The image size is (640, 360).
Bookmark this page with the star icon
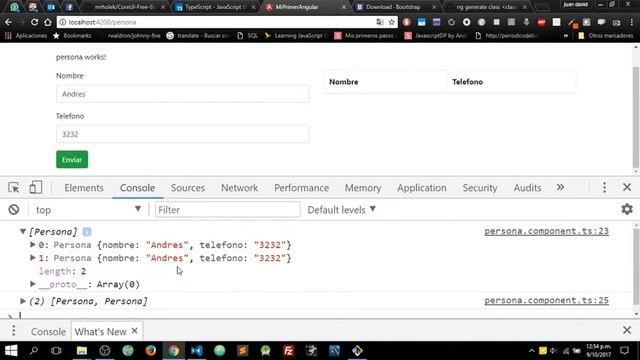[x=392, y=22]
